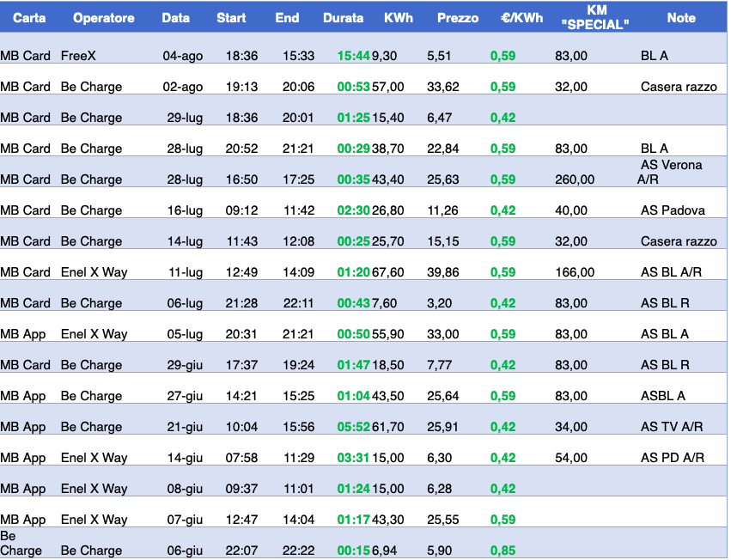Select the AS PD A/R note
The height and width of the screenshot is (560, 731).
coord(673,458)
